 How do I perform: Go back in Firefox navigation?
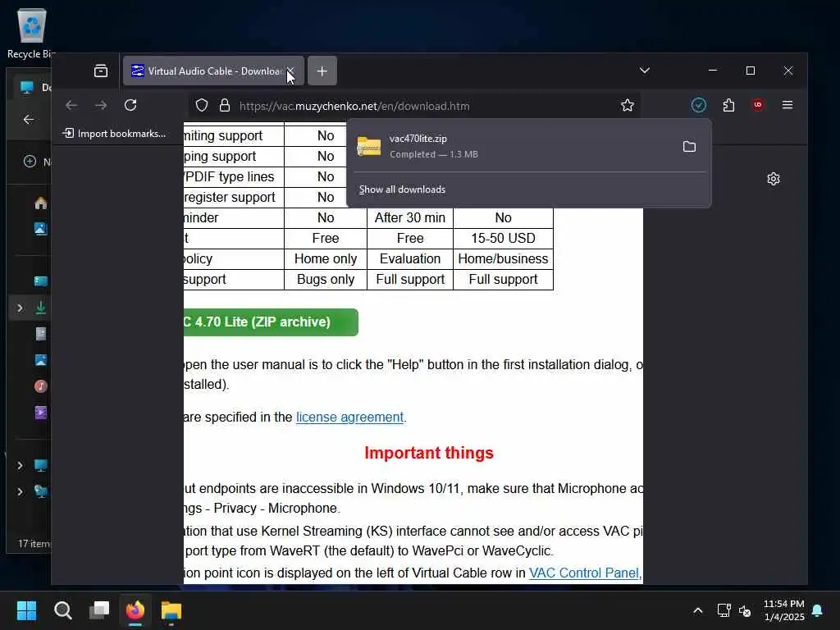pyautogui.click(x=71, y=106)
